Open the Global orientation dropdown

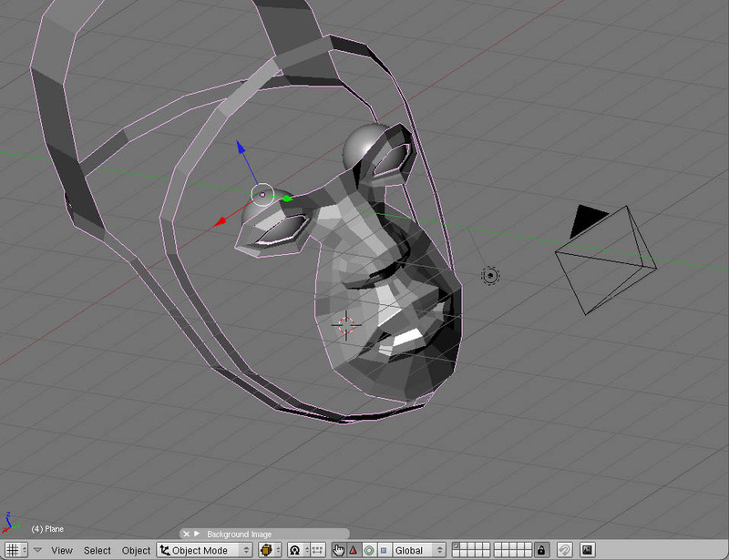pos(418,550)
